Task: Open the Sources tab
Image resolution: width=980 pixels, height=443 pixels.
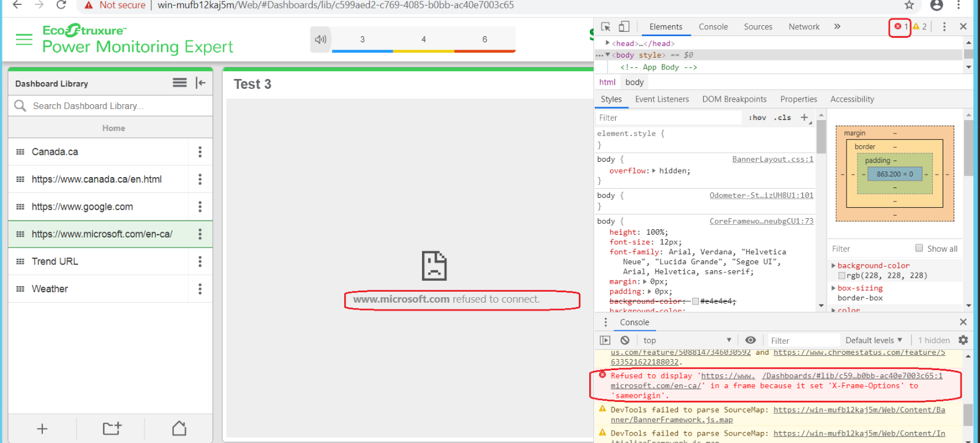Action: click(758, 27)
